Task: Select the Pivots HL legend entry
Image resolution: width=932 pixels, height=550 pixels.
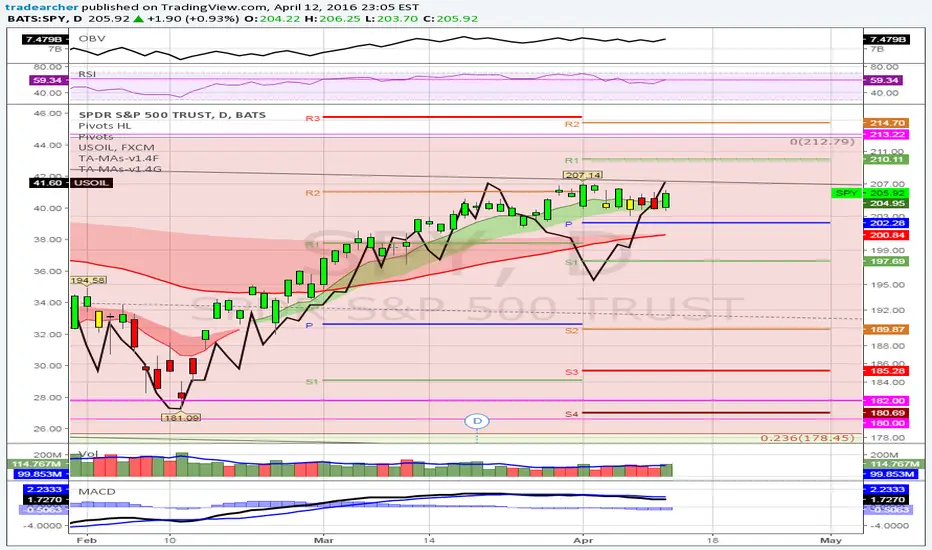Action: tap(105, 126)
